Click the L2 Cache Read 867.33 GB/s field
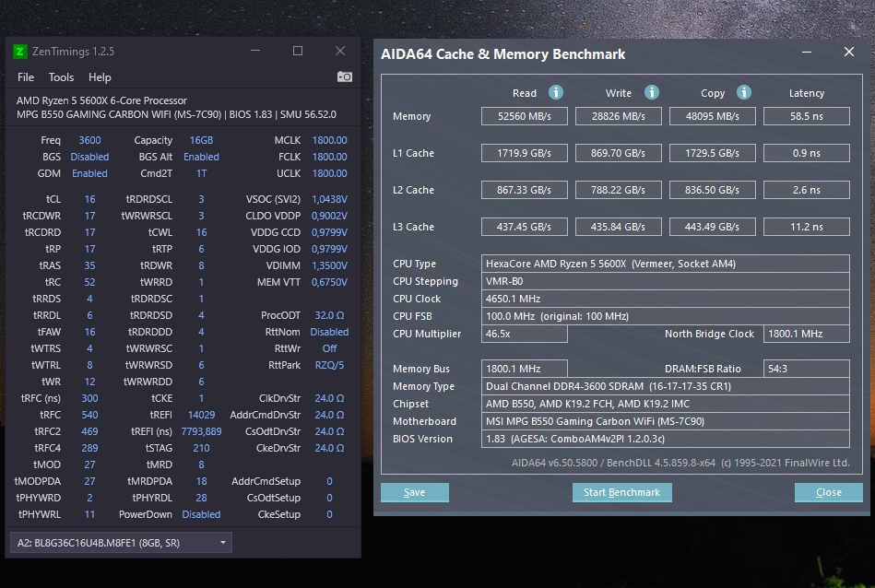This screenshot has height=588, width=875. coord(525,190)
